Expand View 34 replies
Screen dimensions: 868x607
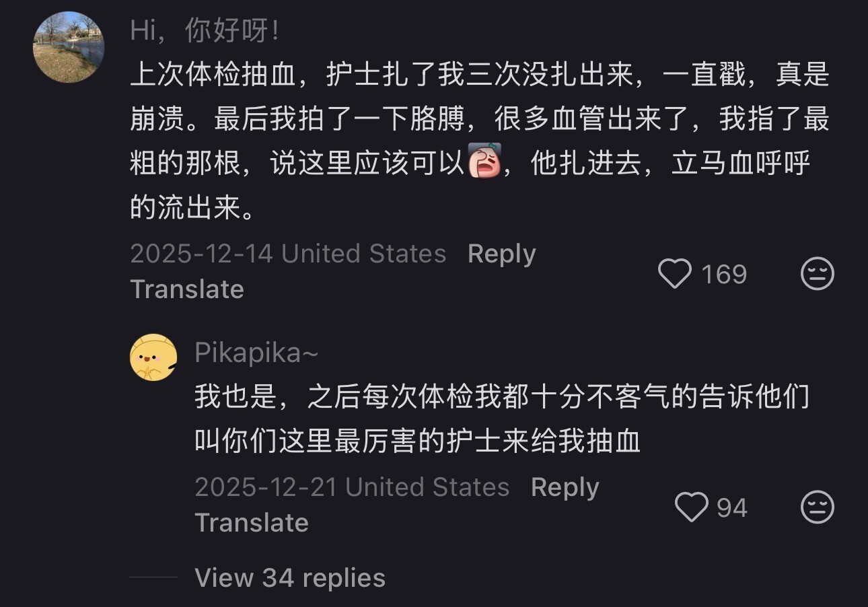pos(289,577)
